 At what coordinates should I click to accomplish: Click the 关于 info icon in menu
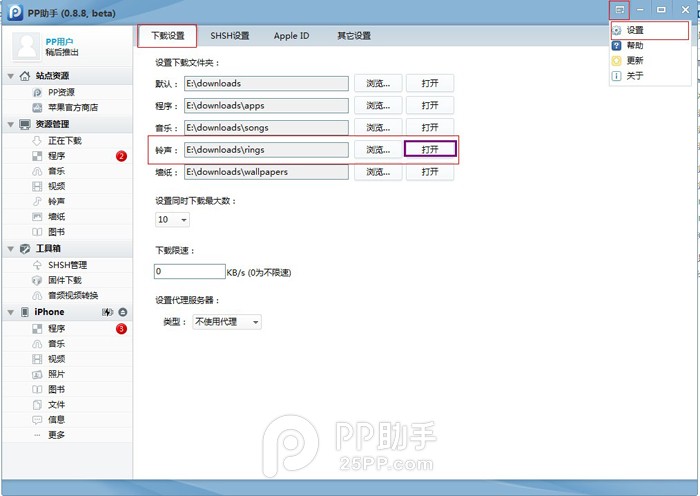click(617, 76)
